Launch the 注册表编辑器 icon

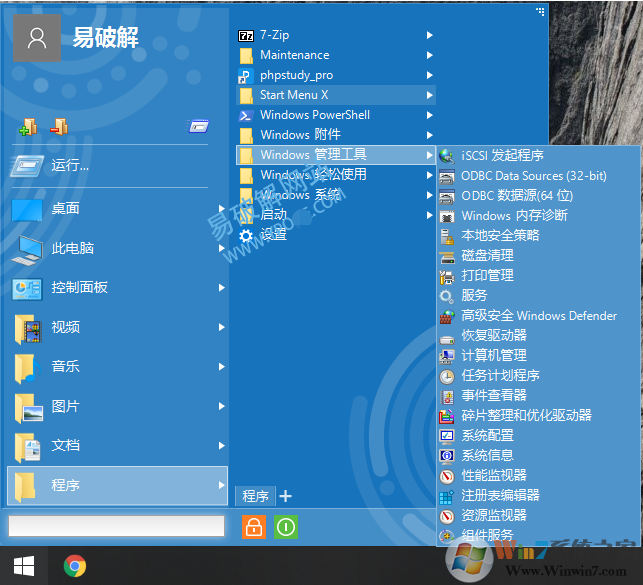pos(447,496)
